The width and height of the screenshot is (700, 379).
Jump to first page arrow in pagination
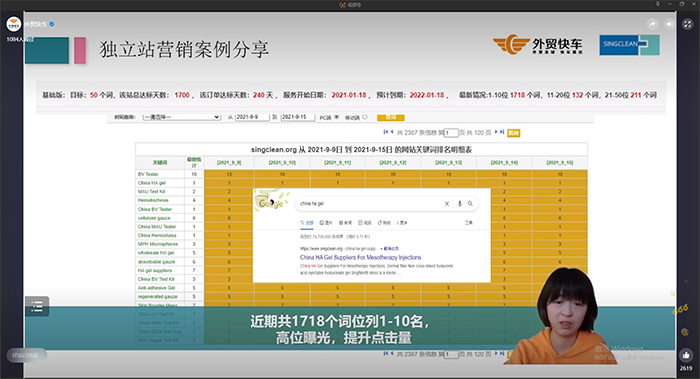pos(385,132)
